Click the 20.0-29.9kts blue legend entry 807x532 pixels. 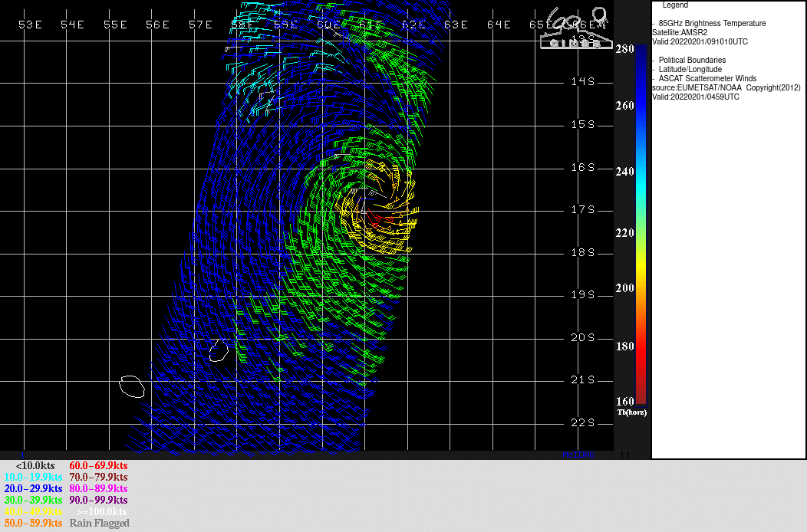[x=33, y=488]
